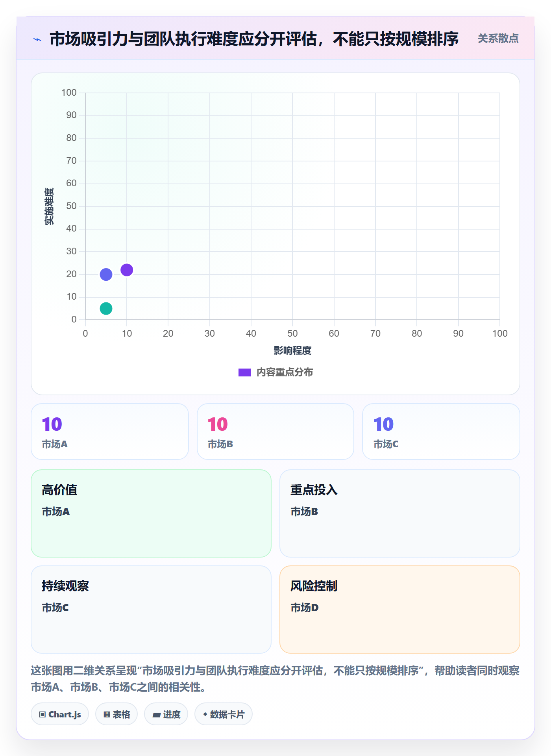Select the 市场C stat card showing 10
This screenshot has width=551, height=756.
click(441, 432)
